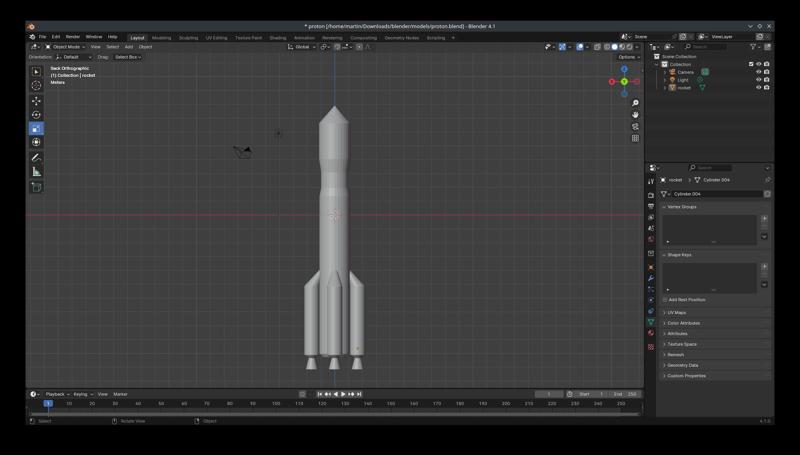Screen dimensions: 800x455
Task: Play the animation in timeline
Action: (343, 394)
